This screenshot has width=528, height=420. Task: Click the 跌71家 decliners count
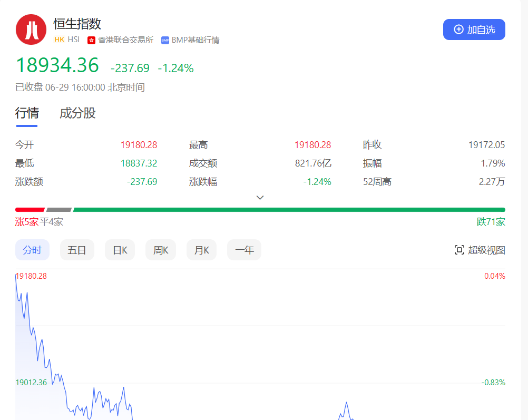pyautogui.click(x=491, y=222)
